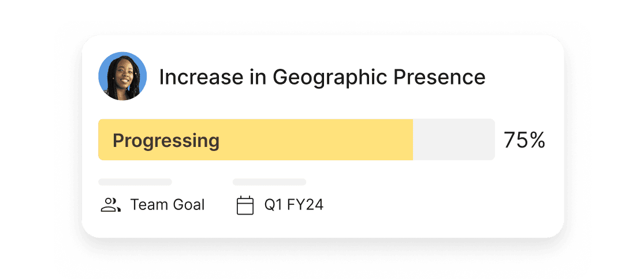This screenshot has width=644, height=280.
Task: Open the Increase in Geographic Presence goal title
Action: [322, 77]
